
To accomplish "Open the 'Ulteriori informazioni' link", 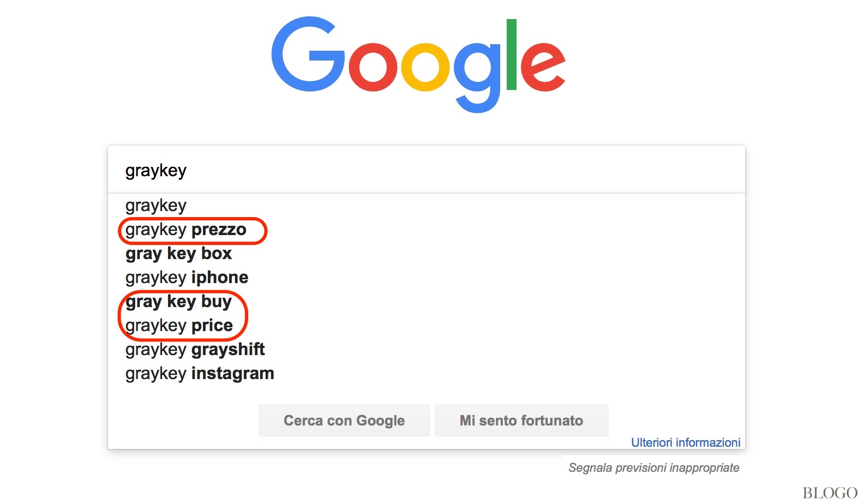I will click(685, 442).
